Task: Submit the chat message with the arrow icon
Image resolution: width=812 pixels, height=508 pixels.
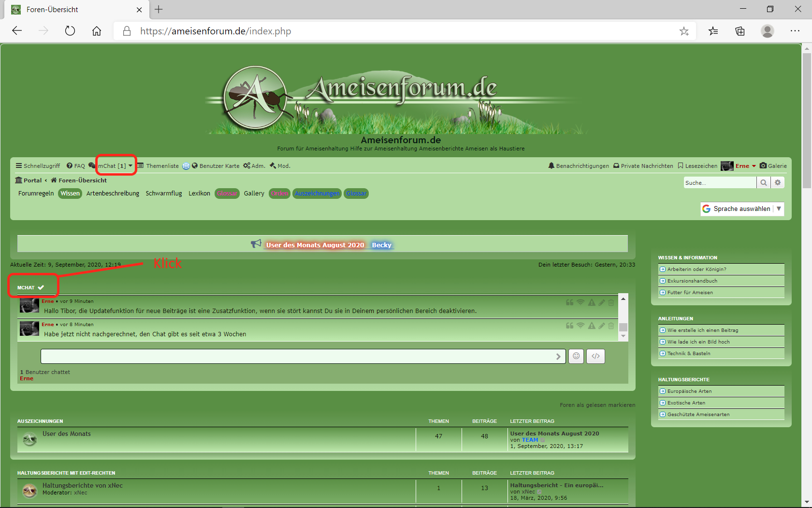Action: click(x=558, y=357)
